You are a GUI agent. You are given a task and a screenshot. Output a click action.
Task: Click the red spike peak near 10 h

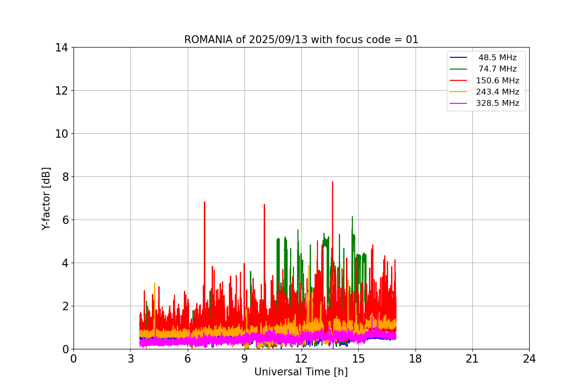click(x=264, y=205)
